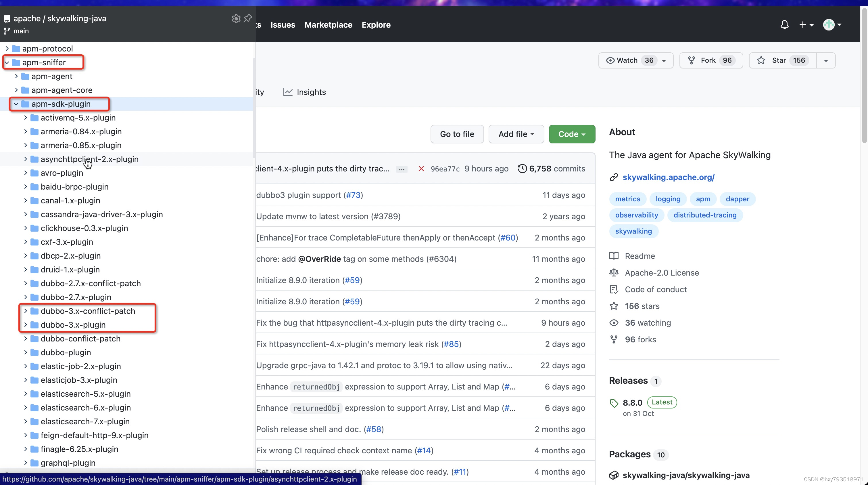Open Explore in top navigation
Viewport: 868px width, 485px height.
click(376, 25)
